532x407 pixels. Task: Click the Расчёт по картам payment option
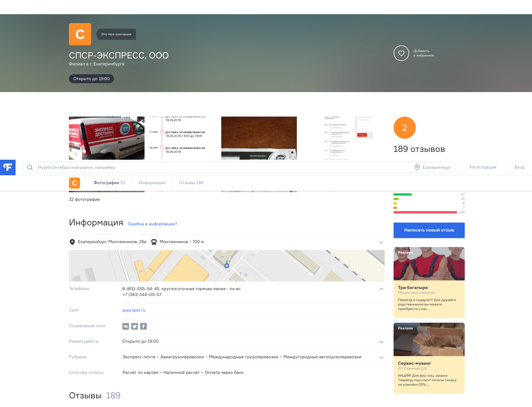(140, 373)
